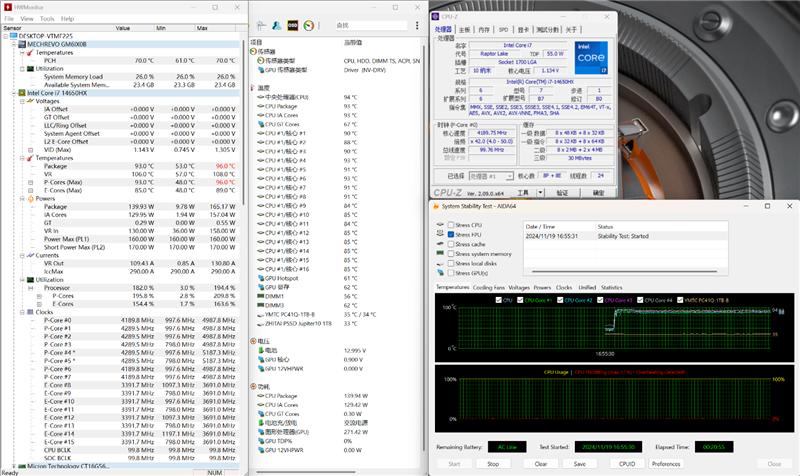Viewport: 800px width, 476px height.
Task: Collapse the Intel Core i7 14650HX node
Action: 14,93
